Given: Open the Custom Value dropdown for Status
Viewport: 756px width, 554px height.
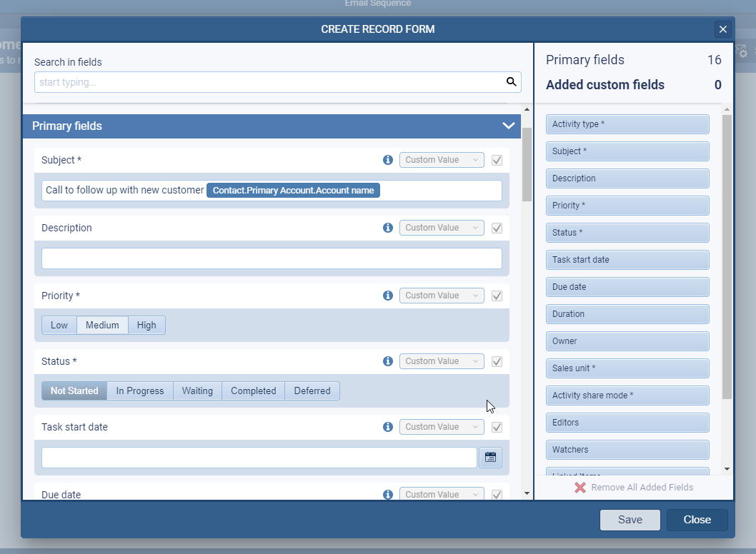Looking at the screenshot, I should (442, 361).
